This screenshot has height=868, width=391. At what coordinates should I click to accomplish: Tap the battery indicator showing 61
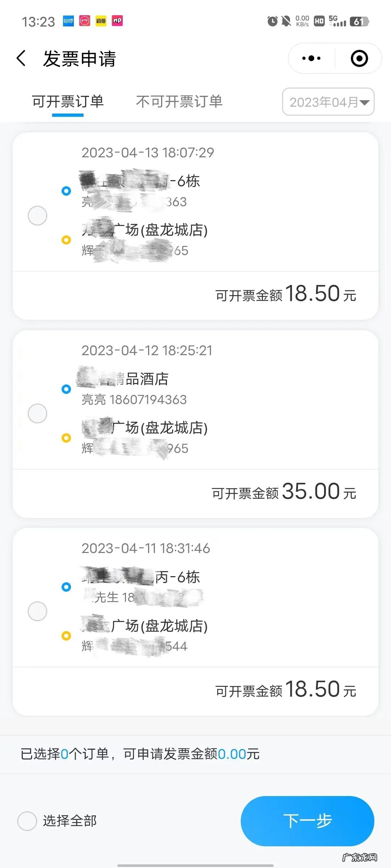click(359, 22)
